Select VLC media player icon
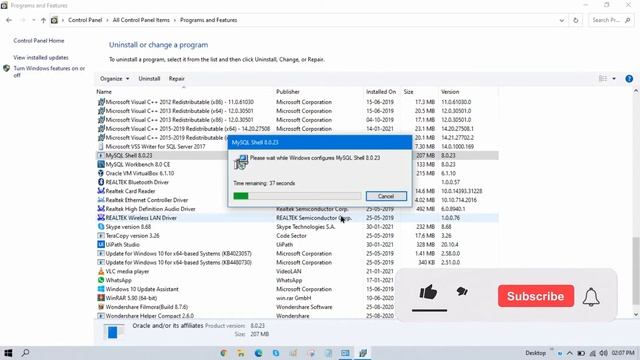This screenshot has height=360, width=640. 101,271
